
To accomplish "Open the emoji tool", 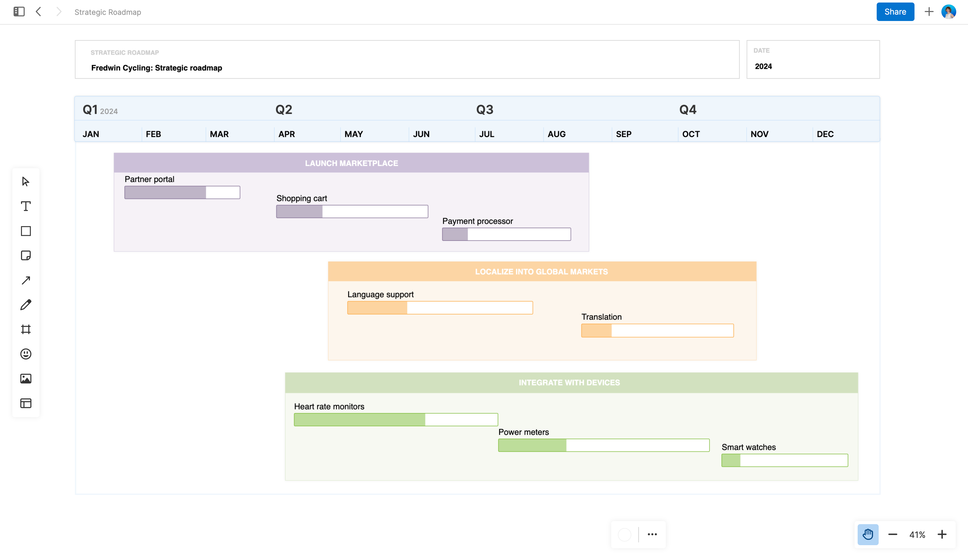I will tap(25, 354).
